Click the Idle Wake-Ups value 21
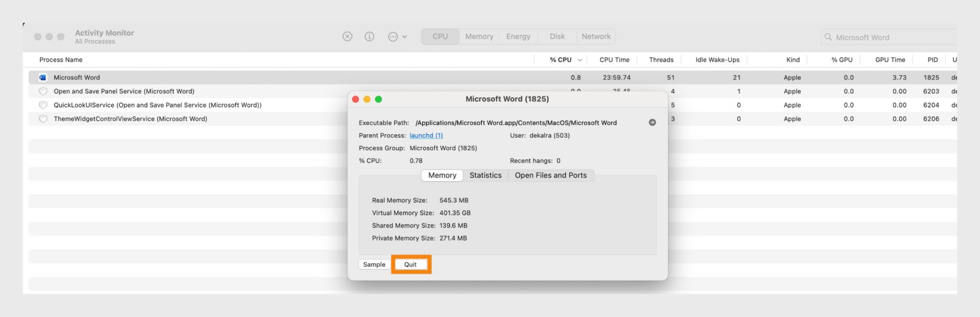 click(737, 78)
